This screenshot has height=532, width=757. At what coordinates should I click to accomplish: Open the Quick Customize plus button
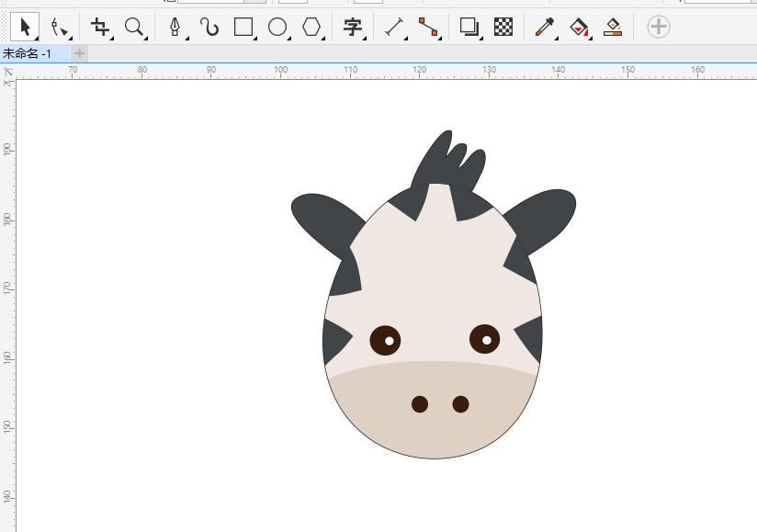(x=659, y=27)
